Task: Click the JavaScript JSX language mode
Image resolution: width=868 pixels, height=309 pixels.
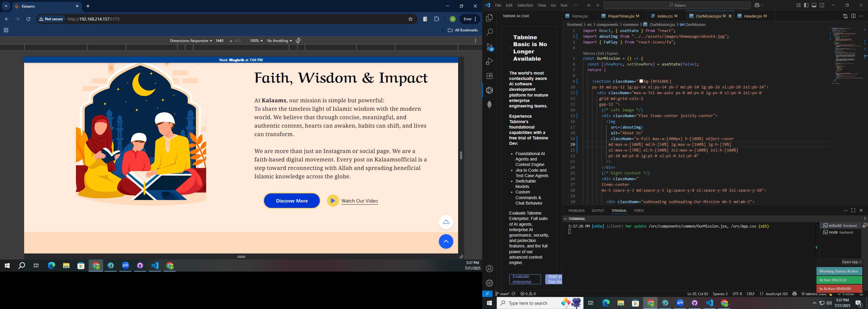Action: 776,294
